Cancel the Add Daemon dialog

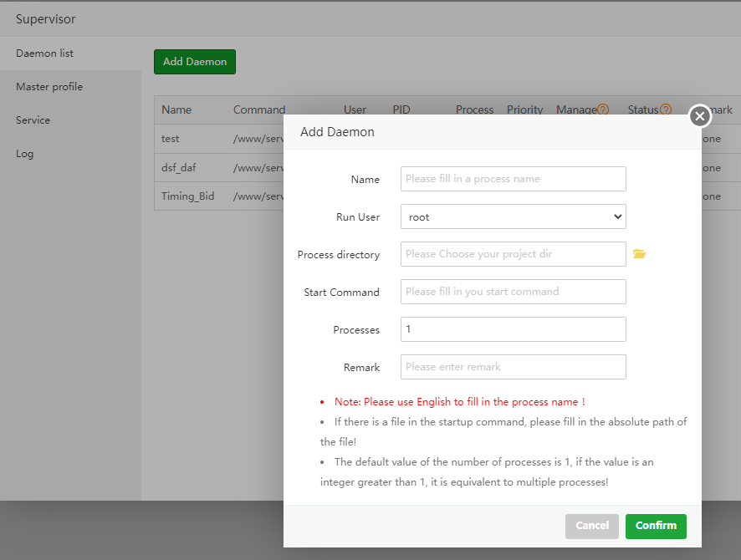click(x=591, y=526)
